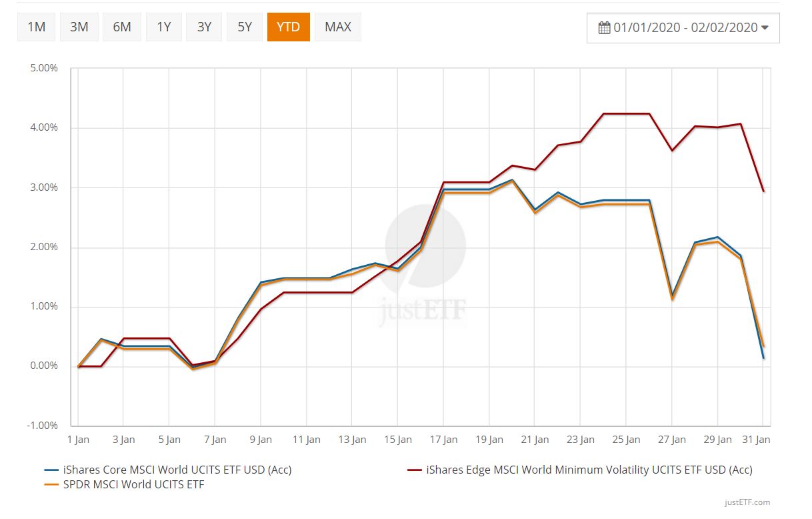Click the dark red legend line marker
This screenshot has width=812, height=519.
click(415, 470)
